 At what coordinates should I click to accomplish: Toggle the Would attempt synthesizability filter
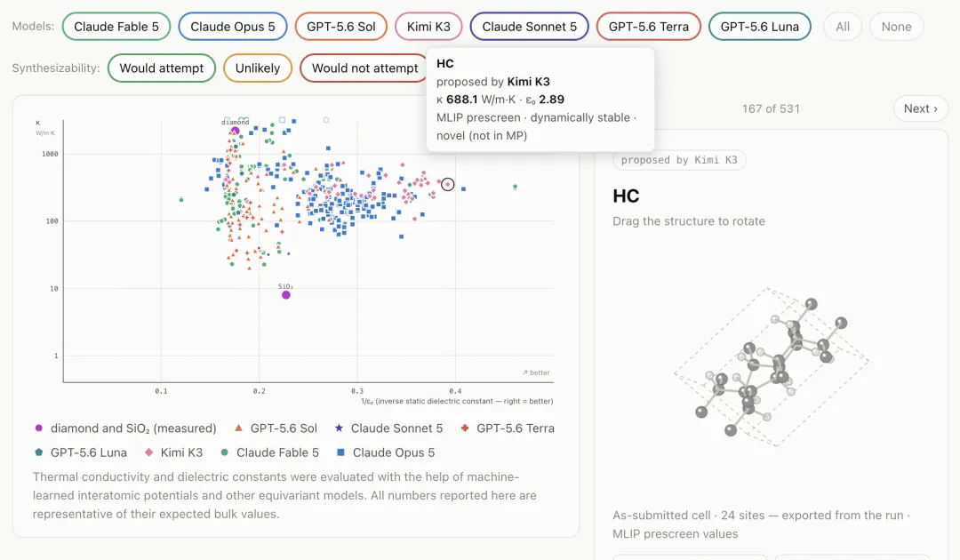pyautogui.click(x=162, y=68)
